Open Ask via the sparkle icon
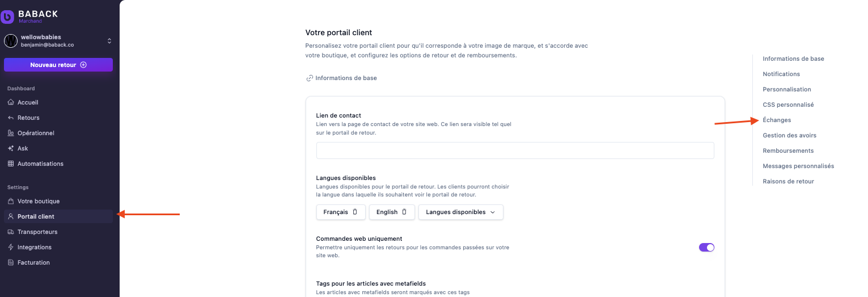This screenshot has height=297, width=868. click(x=11, y=149)
